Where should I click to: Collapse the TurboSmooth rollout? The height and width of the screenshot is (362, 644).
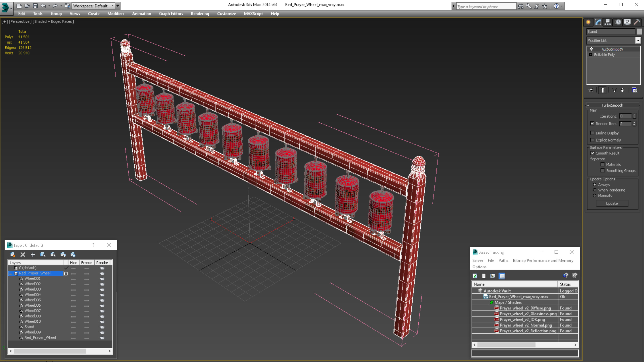(588, 105)
